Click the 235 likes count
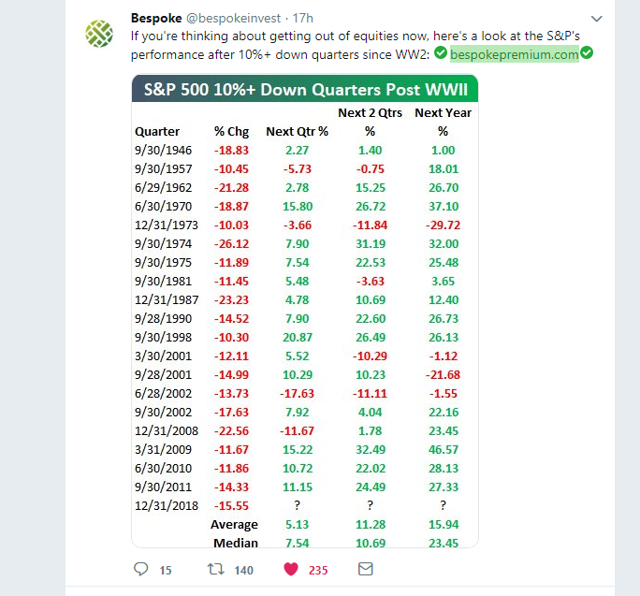Viewport: 640px width, 596px height. [x=320, y=570]
